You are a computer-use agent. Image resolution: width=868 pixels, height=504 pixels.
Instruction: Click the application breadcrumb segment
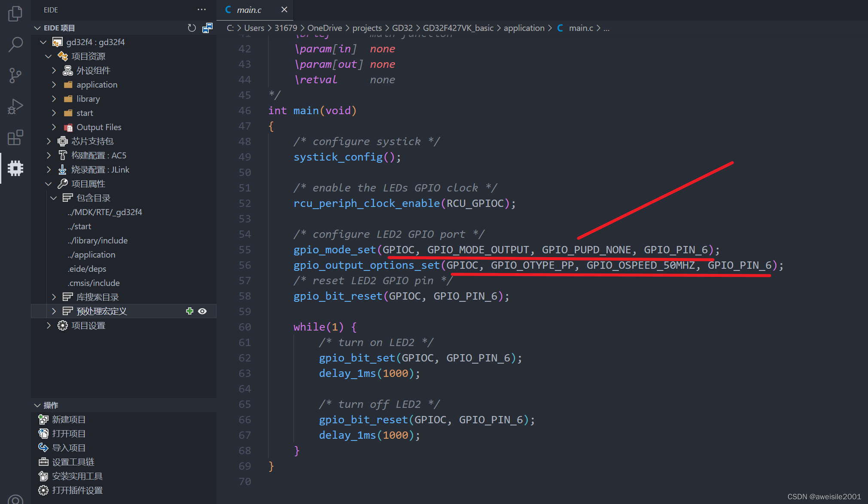[x=524, y=28]
